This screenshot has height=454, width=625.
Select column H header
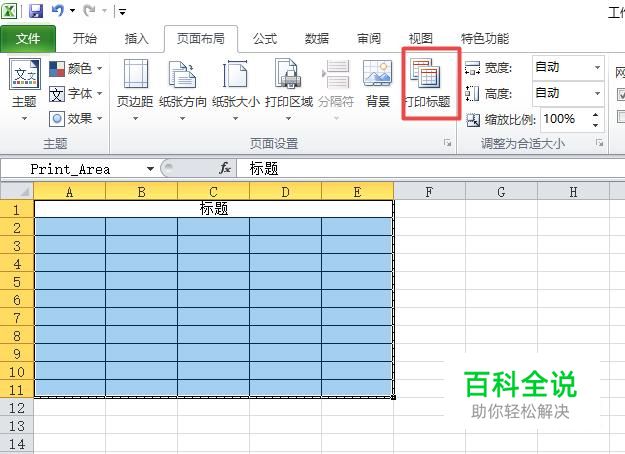tap(573, 192)
